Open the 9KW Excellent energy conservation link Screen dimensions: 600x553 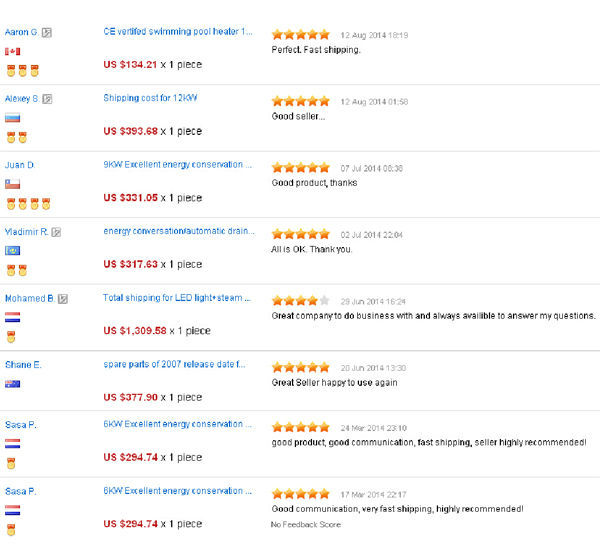(178, 165)
